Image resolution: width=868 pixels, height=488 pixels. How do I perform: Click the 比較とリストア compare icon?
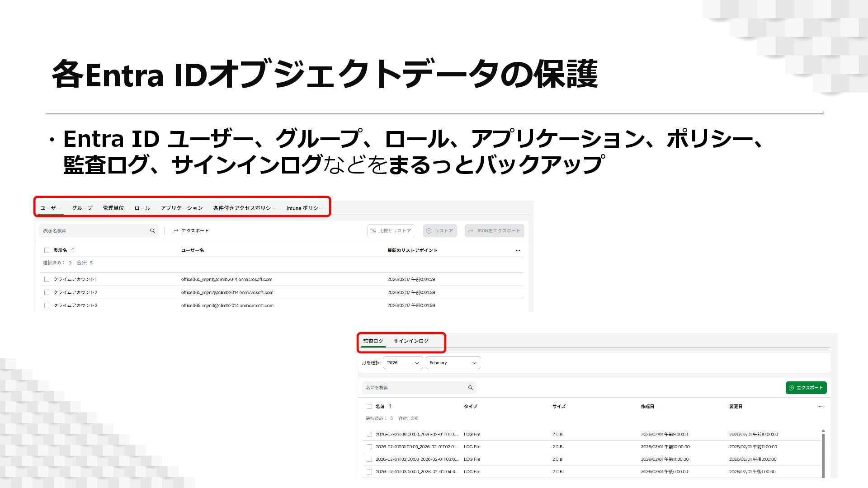pyautogui.click(x=373, y=231)
